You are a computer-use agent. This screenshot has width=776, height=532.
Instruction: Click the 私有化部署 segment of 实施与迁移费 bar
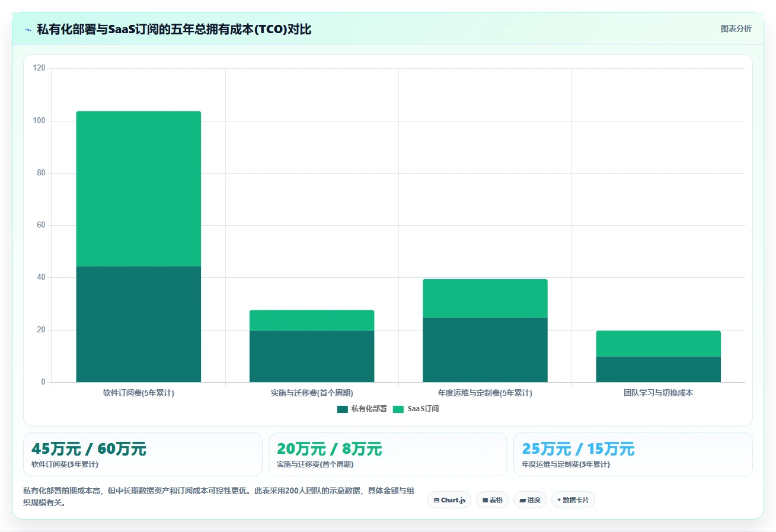[x=312, y=357]
